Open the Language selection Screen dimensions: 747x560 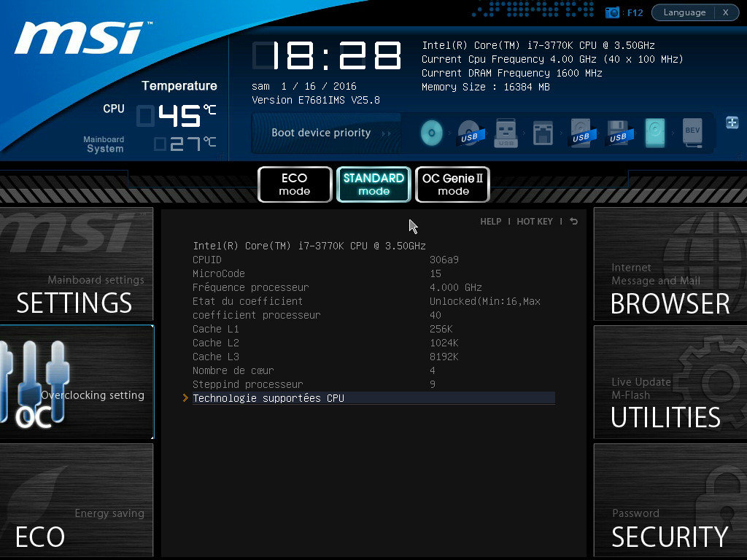point(684,12)
